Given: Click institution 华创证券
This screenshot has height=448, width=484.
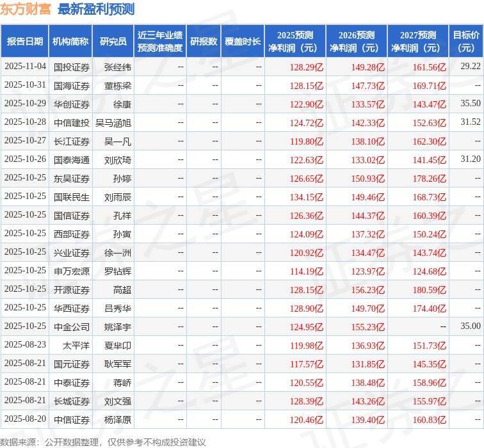Looking at the screenshot, I should [x=72, y=104].
